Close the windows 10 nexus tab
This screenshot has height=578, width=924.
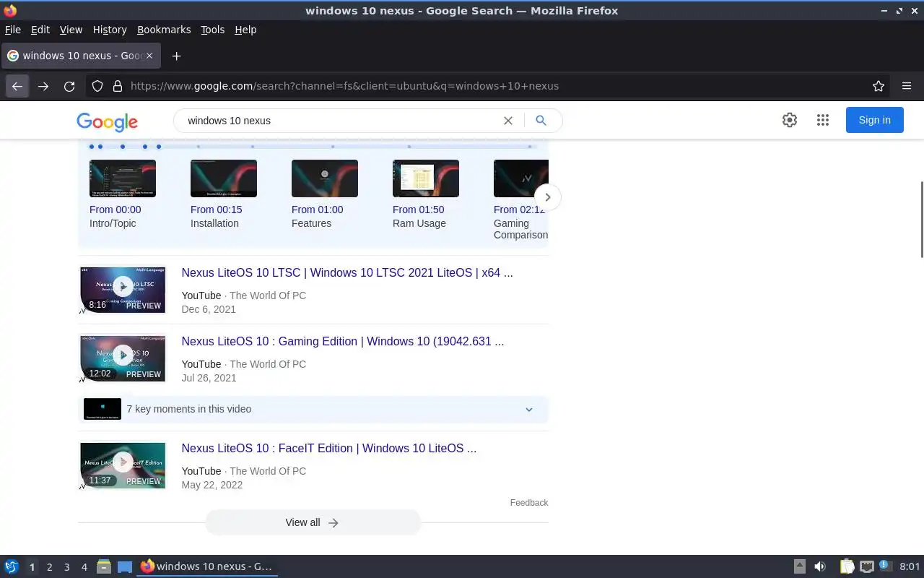click(x=149, y=56)
